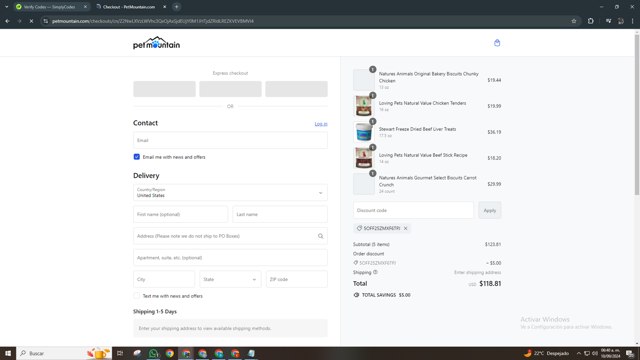Click the "Shipping 1-5 Days" heading
640x360 pixels.
tap(155, 311)
